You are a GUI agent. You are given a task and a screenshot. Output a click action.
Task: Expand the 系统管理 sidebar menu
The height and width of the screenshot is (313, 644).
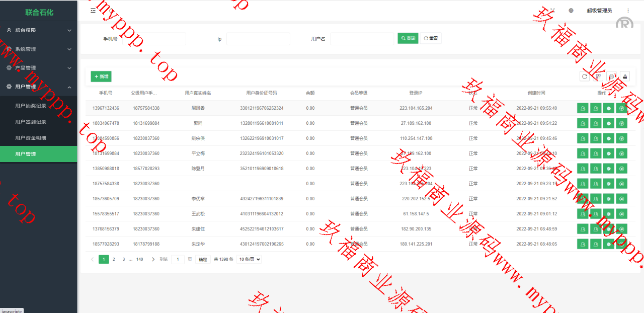(x=39, y=49)
